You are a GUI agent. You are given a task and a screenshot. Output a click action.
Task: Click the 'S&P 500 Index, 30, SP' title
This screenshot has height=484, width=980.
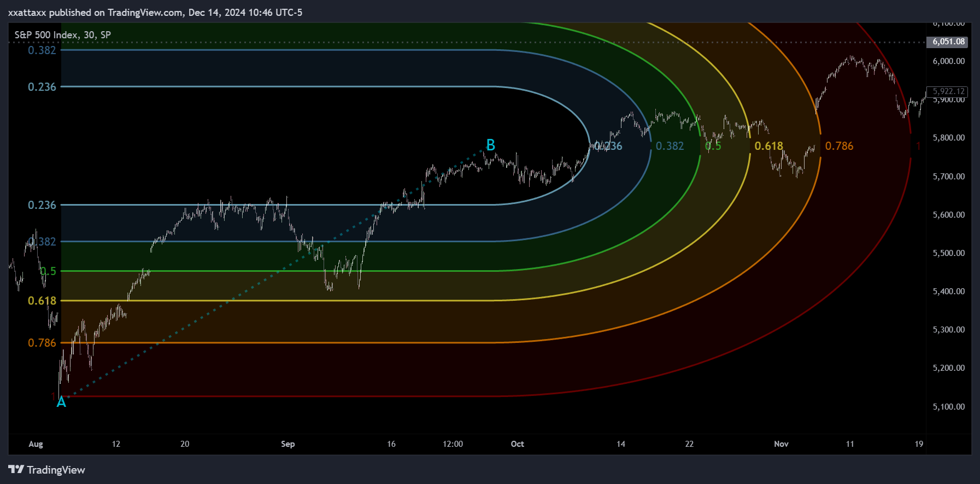(62, 34)
